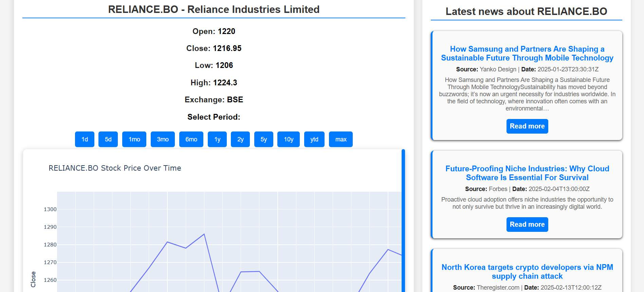Choose the 1mo period
Viewport: 644px width, 292px height.
134,139
